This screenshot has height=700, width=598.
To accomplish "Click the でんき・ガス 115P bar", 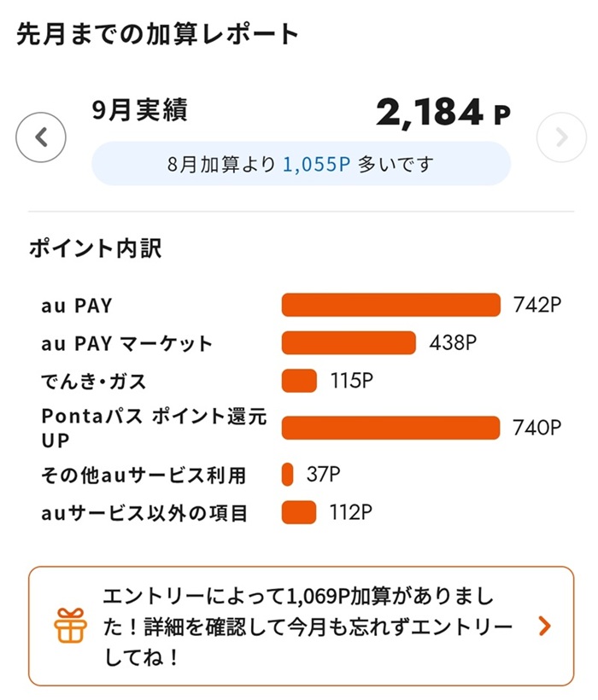I will tap(299, 381).
